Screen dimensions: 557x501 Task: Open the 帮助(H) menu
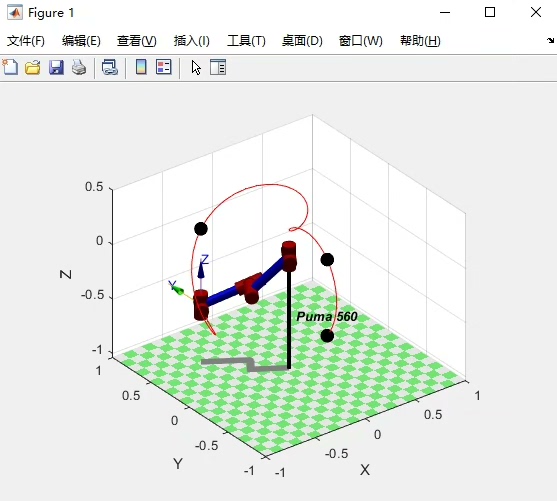point(420,41)
